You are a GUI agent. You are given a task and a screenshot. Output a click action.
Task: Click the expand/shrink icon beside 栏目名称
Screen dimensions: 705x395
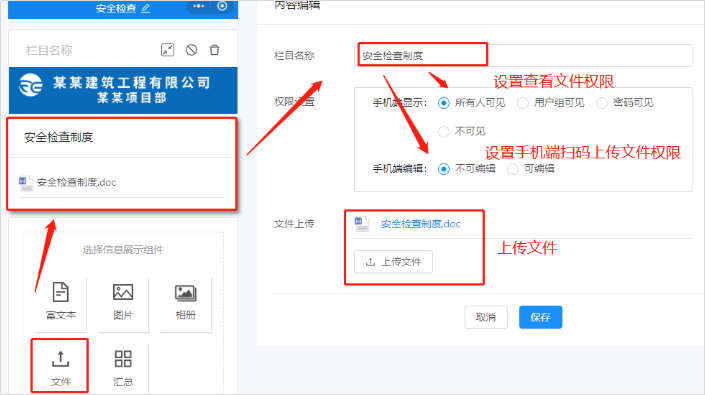(x=168, y=50)
